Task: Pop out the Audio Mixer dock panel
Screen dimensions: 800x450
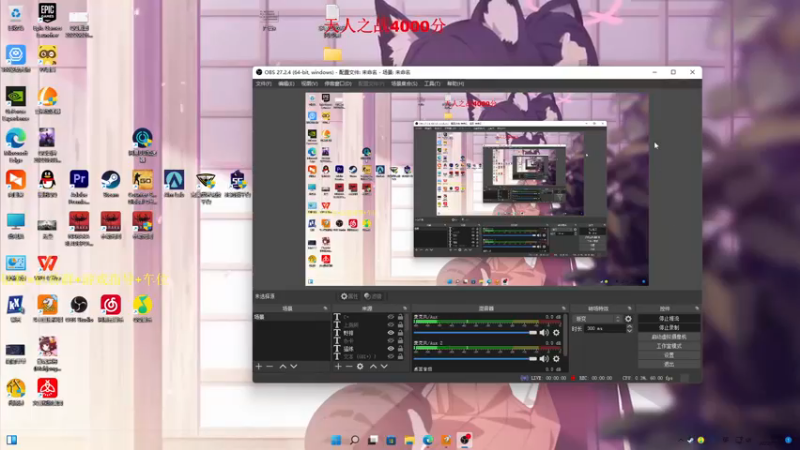Action: [x=564, y=308]
